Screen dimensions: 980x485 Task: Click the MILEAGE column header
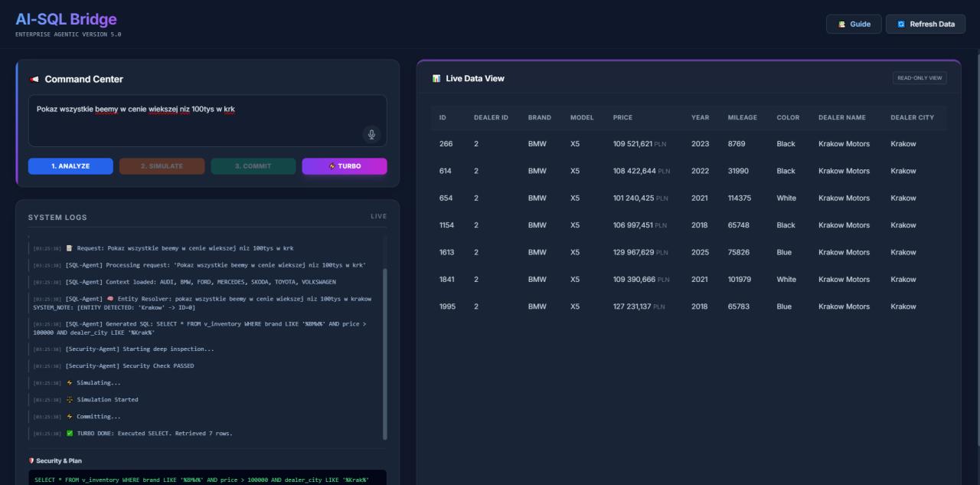click(743, 118)
